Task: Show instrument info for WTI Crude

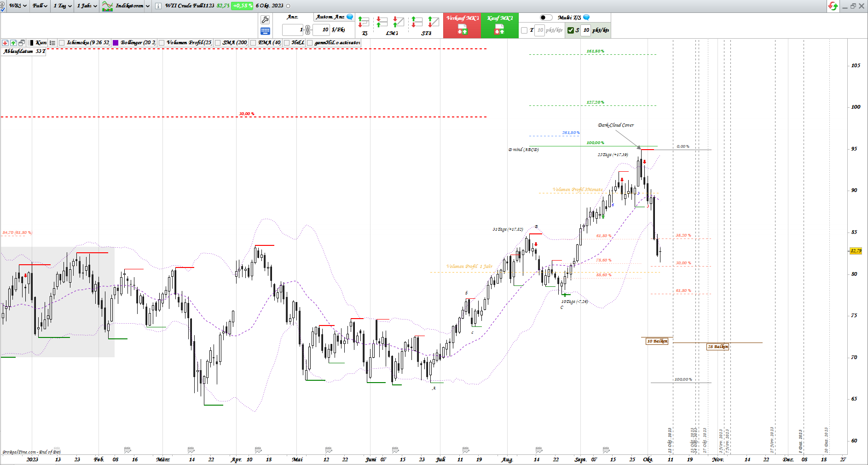Action: pos(158,6)
